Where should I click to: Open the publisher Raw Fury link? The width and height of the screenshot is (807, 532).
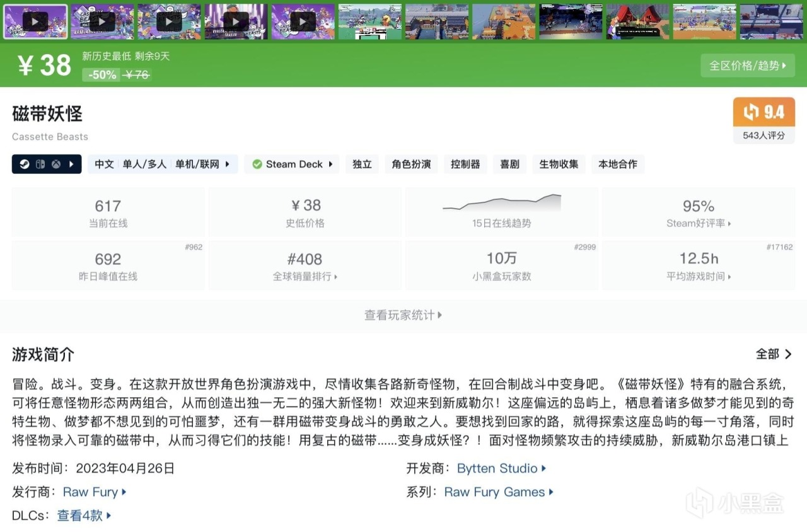(95, 492)
